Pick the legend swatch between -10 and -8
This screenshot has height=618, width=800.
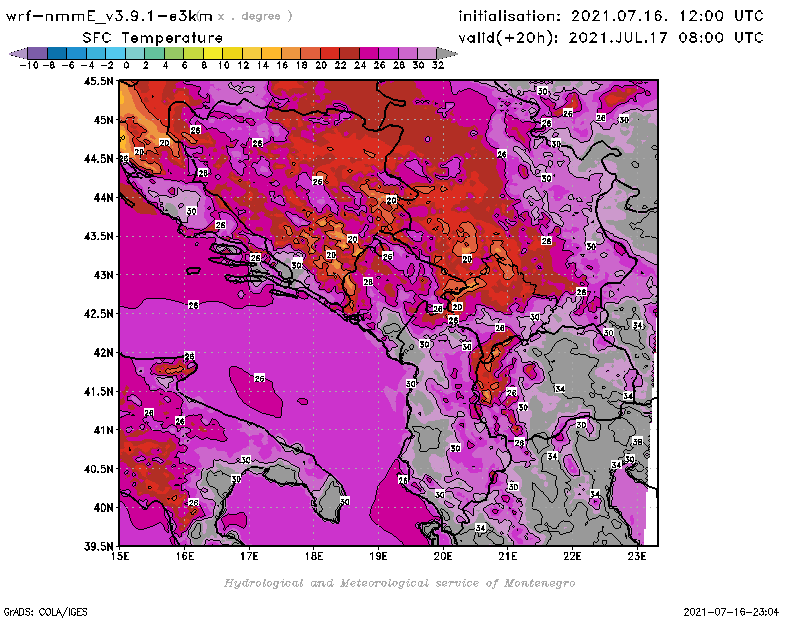pyautogui.click(x=37, y=53)
